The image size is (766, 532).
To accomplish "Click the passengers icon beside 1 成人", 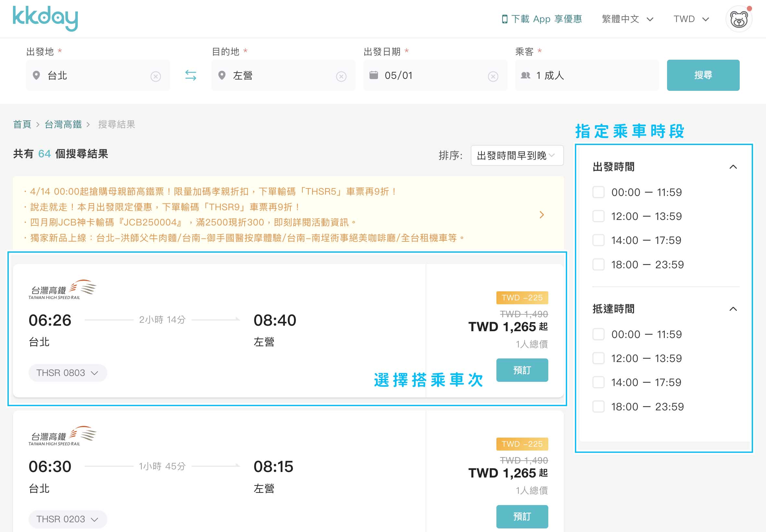I will tap(526, 75).
